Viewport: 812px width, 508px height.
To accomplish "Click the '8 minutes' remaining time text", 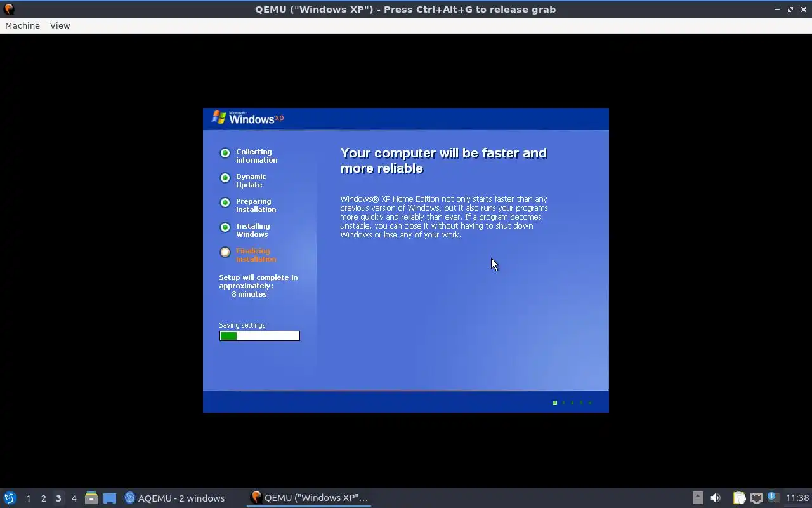I will click(249, 294).
